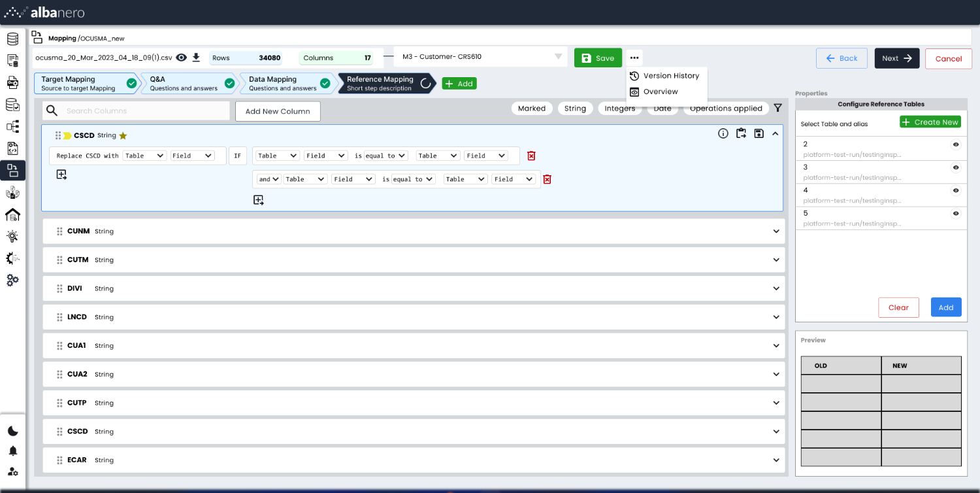Show info for the CSCD column
The height and width of the screenshot is (493, 980).
[x=723, y=133]
